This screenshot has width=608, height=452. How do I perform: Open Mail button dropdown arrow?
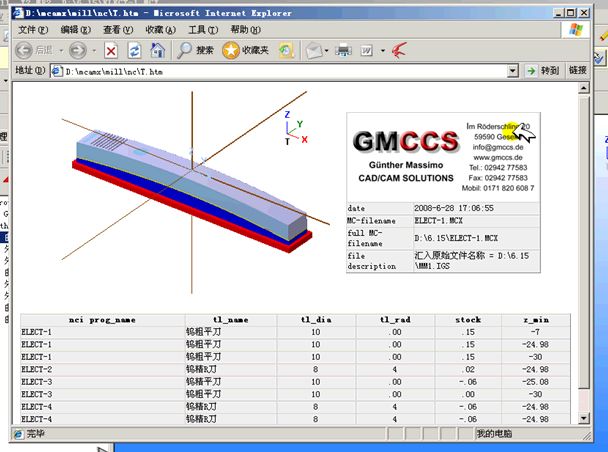tap(326, 51)
